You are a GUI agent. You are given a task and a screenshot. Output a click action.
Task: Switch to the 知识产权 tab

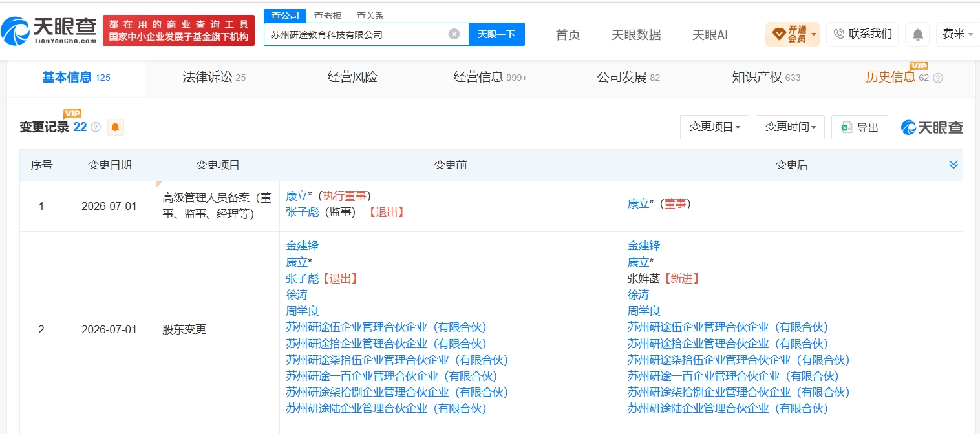point(766,77)
